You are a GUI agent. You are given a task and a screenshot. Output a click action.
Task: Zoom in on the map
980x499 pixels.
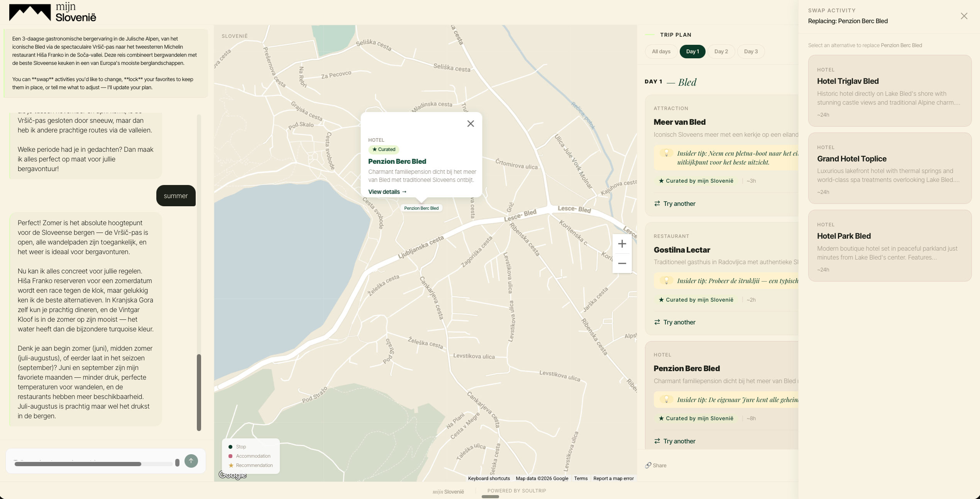(x=622, y=244)
